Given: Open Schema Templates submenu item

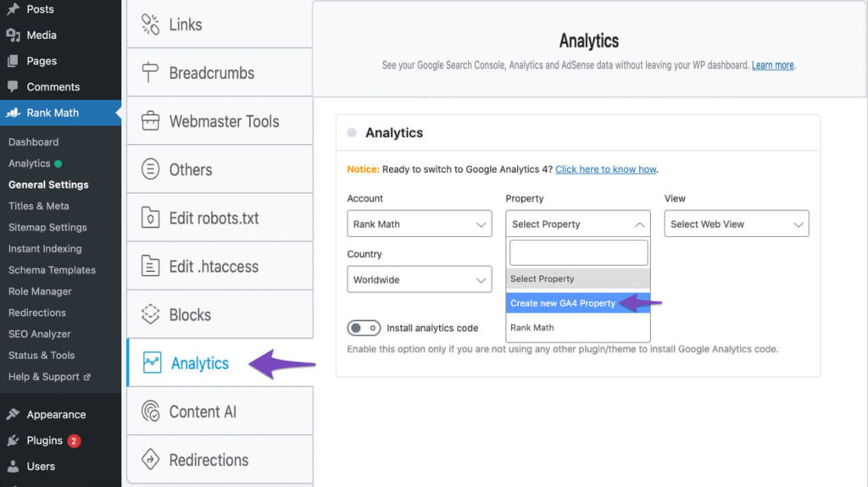Looking at the screenshot, I should pos(52,270).
